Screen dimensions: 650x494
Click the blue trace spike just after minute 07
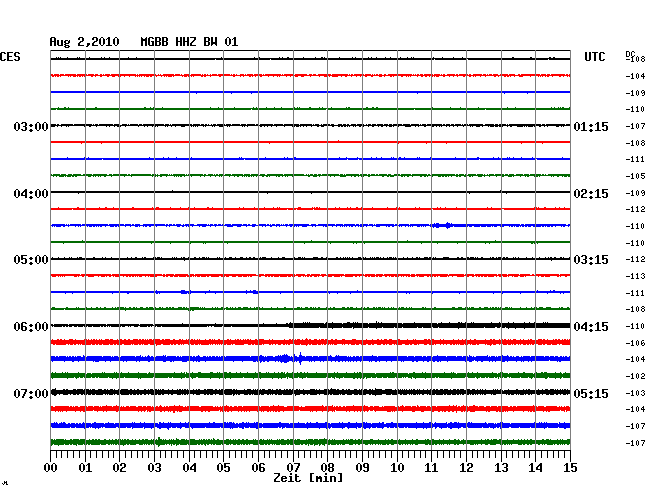[300, 358]
